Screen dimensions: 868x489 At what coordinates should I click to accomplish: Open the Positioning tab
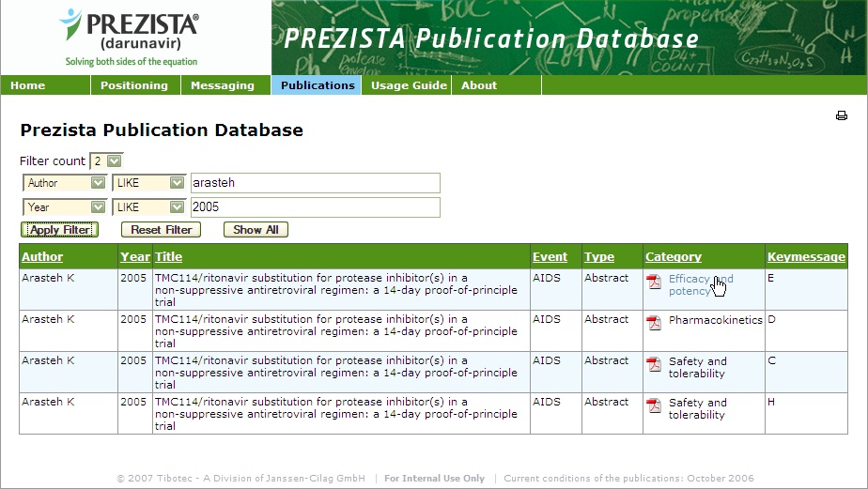[135, 85]
